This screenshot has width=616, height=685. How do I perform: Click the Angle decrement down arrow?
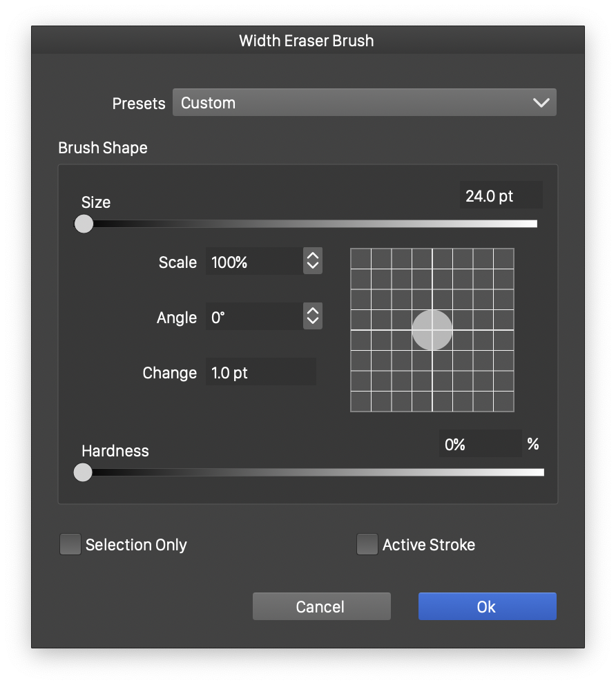pyautogui.click(x=313, y=322)
